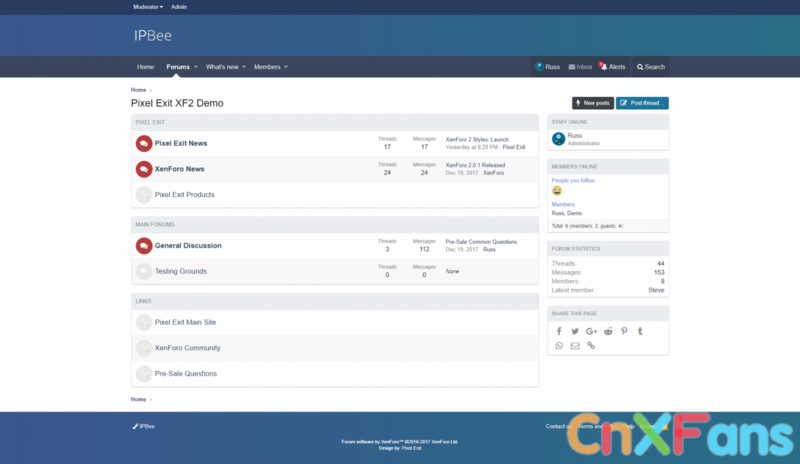Open latest member Steve profile
Screen dimensions: 800x464
click(x=656, y=290)
